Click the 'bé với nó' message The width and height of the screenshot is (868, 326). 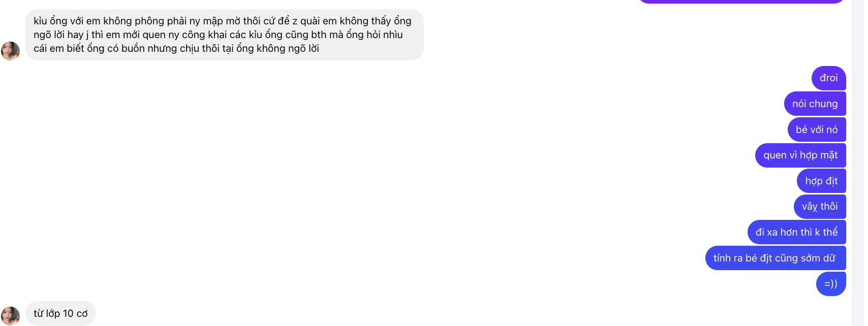pos(817,129)
